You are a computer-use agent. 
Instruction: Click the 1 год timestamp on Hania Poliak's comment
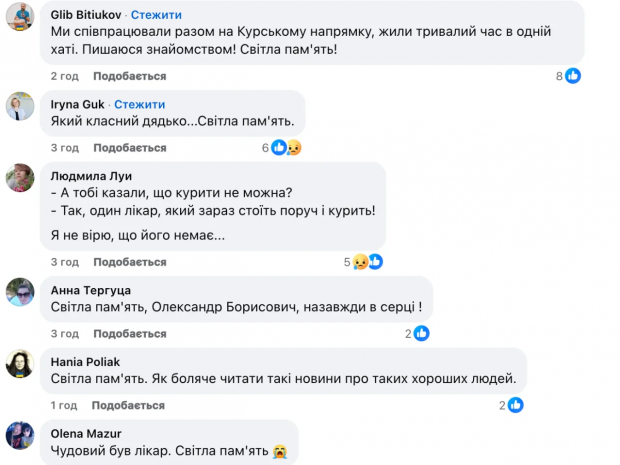(x=63, y=405)
